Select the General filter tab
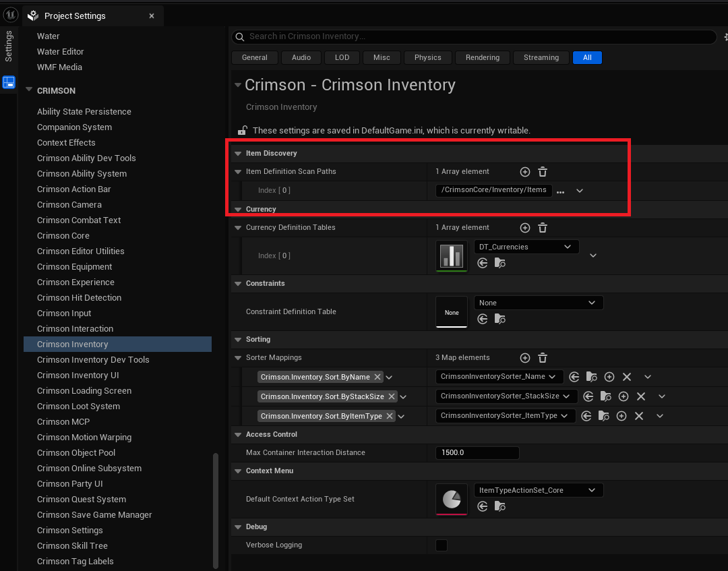The image size is (728, 571). [x=254, y=57]
